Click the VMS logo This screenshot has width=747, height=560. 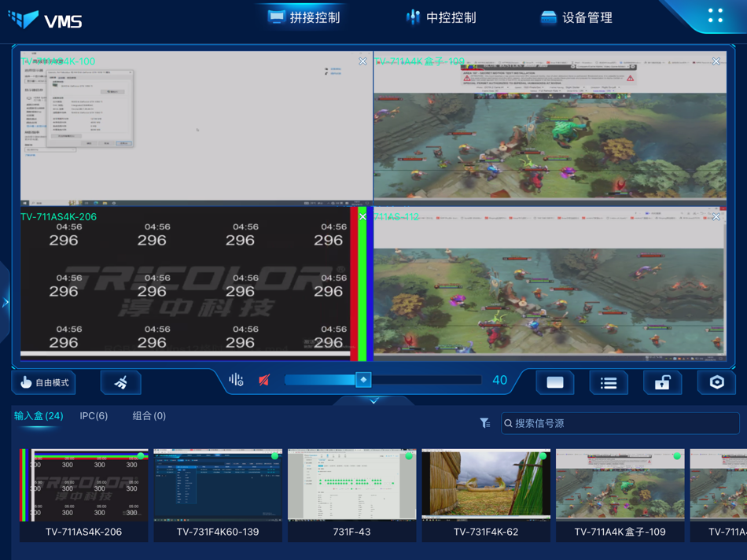pos(46,20)
